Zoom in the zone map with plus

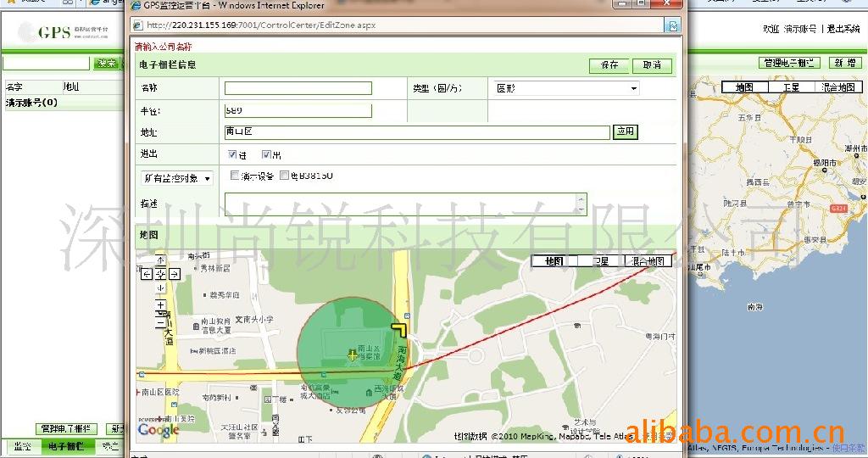(160, 304)
